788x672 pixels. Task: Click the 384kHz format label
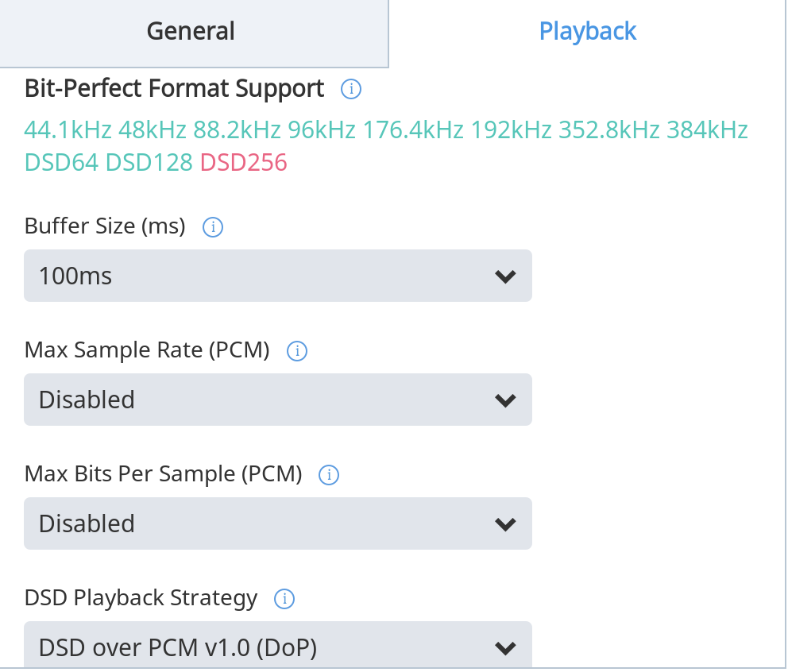tap(707, 129)
